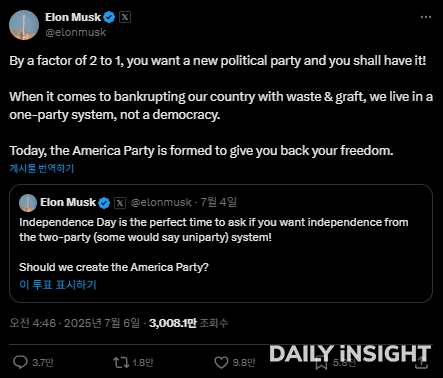This screenshot has width=443, height=378.
Task: Click the X affiliation badge in the header
Action: click(125, 17)
